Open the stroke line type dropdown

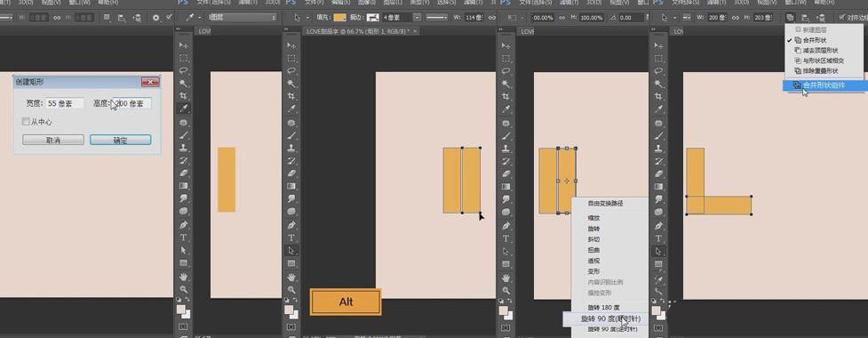click(x=437, y=18)
